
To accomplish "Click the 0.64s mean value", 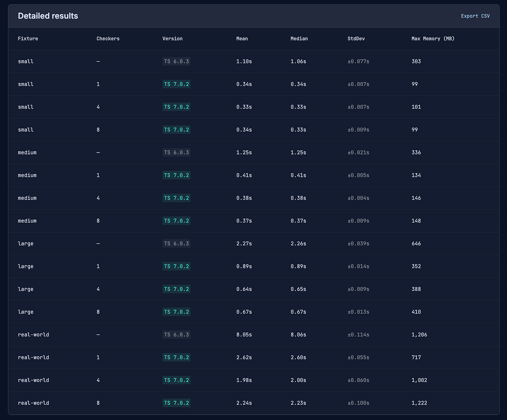I will (244, 289).
